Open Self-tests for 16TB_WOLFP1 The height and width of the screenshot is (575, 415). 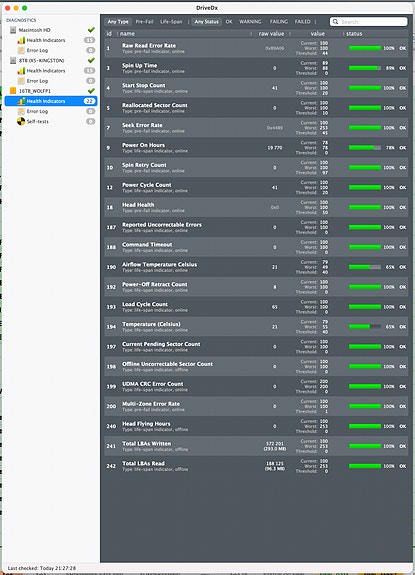click(x=37, y=121)
